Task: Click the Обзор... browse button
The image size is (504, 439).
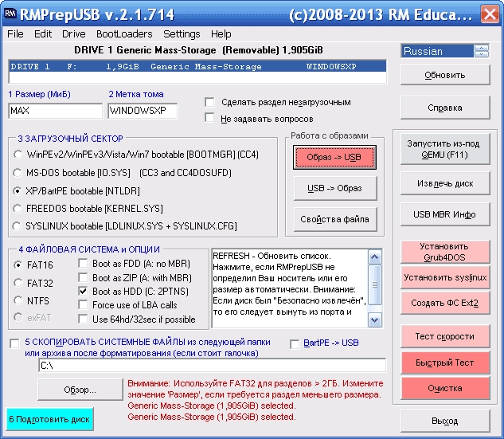Action: [x=80, y=390]
